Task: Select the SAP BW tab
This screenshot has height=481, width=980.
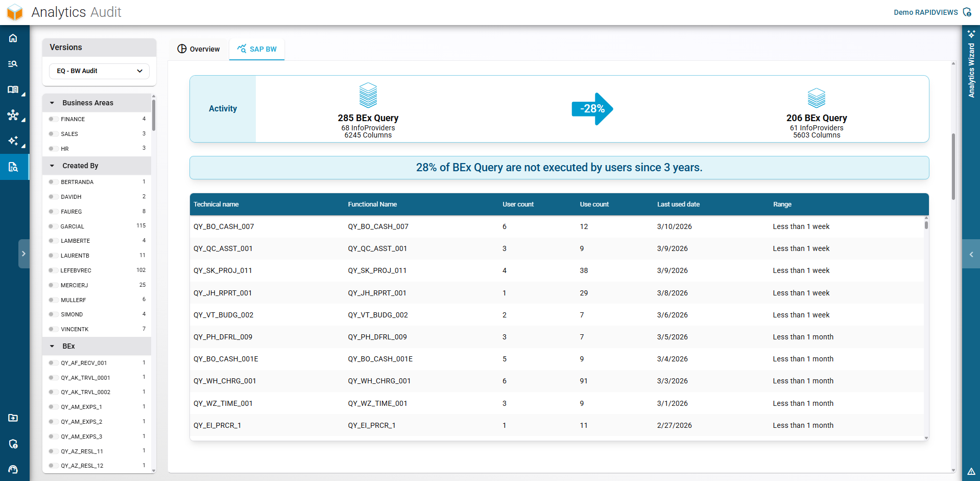Action: pyautogui.click(x=257, y=49)
